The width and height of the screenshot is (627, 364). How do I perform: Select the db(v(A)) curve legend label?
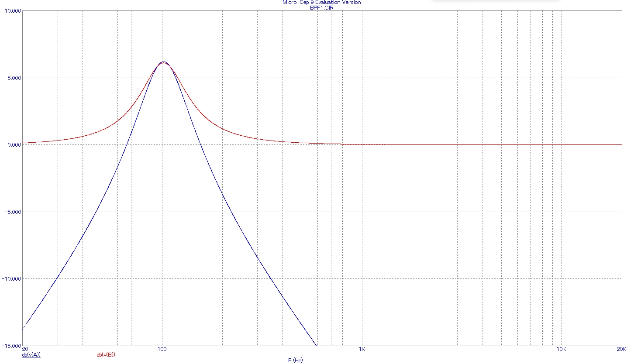pyautogui.click(x=31, y=355)
